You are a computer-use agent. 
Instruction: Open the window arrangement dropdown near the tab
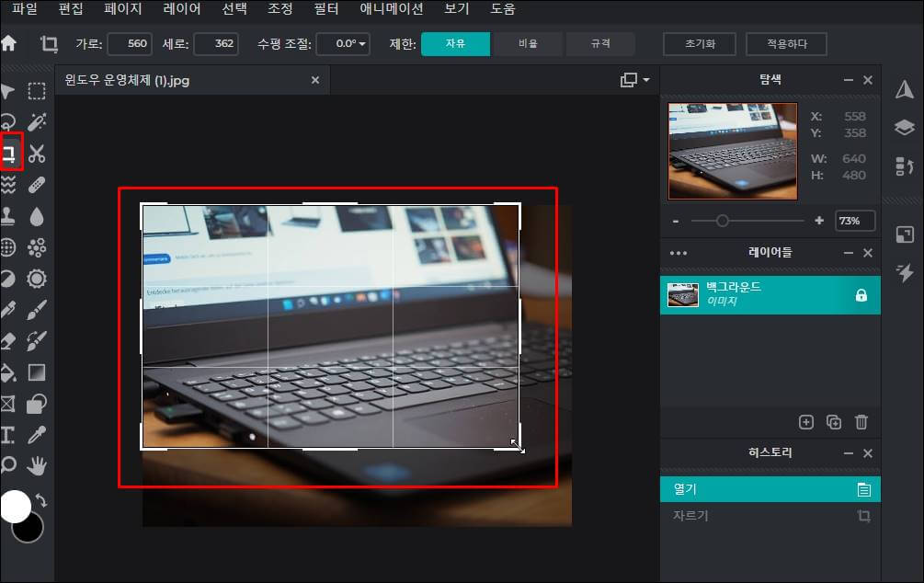point(633,80)
